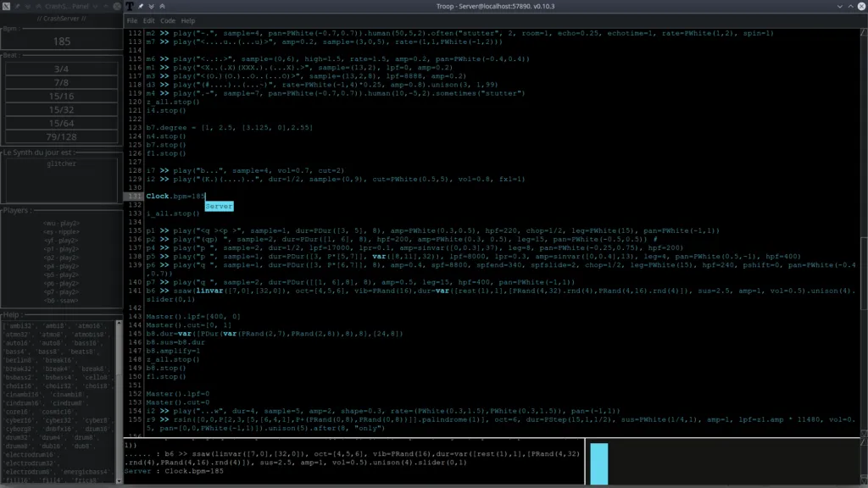Click the cyan bar in the graph pane
The height and width of the screenshot is (488, 868).
[599, 463]
